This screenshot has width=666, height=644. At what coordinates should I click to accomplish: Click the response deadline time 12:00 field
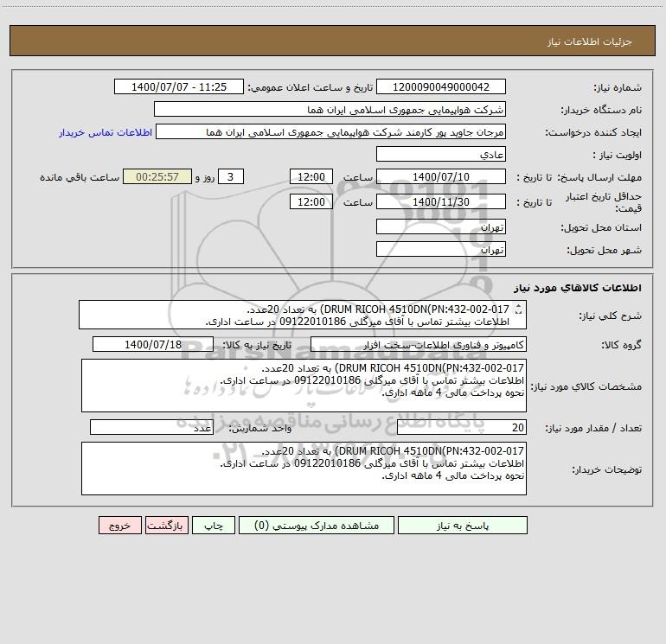point(311,176)
